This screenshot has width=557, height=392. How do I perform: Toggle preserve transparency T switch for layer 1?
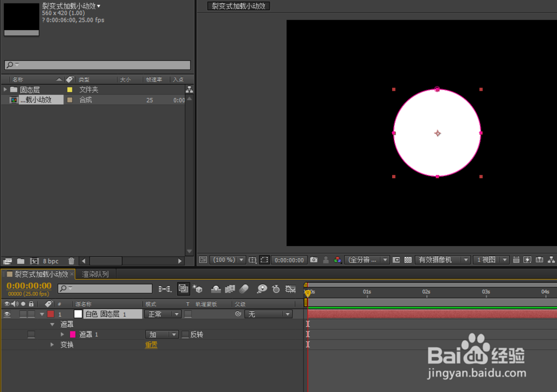pos(188,314)
